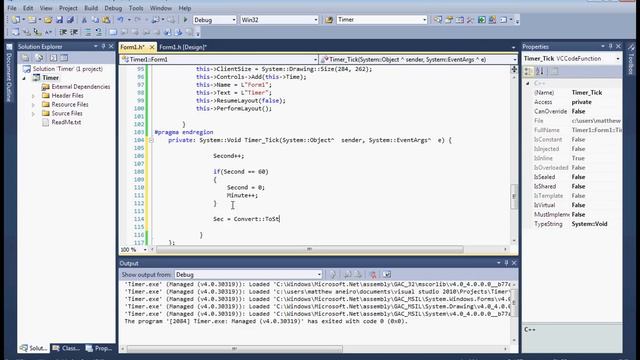Toggle auto-hide pin on the Output panel
Viewport: 640px width, 360px height.
coord(507,263)
